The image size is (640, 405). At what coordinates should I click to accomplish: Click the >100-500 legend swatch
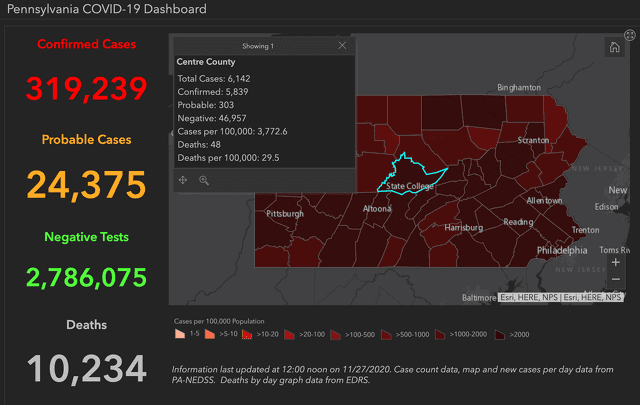(x=336, y=335)
